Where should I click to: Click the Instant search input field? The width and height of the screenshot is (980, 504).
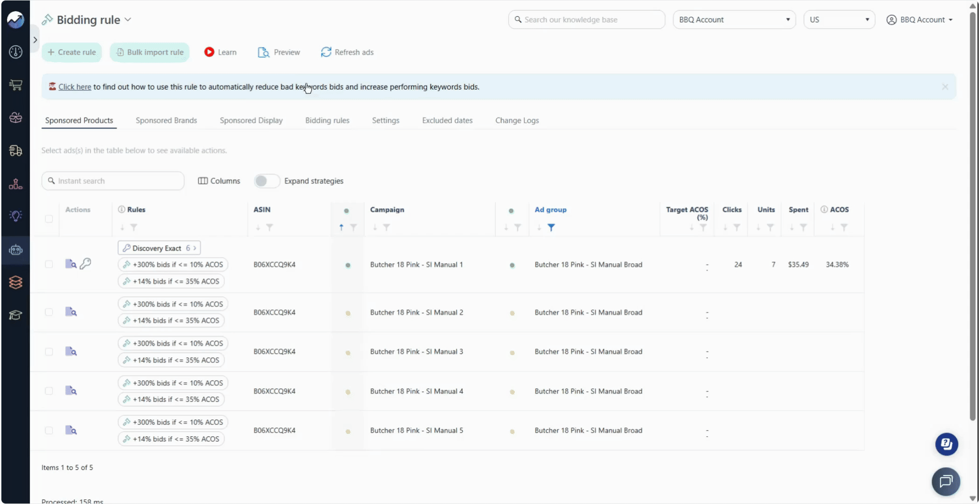[113, 181]
